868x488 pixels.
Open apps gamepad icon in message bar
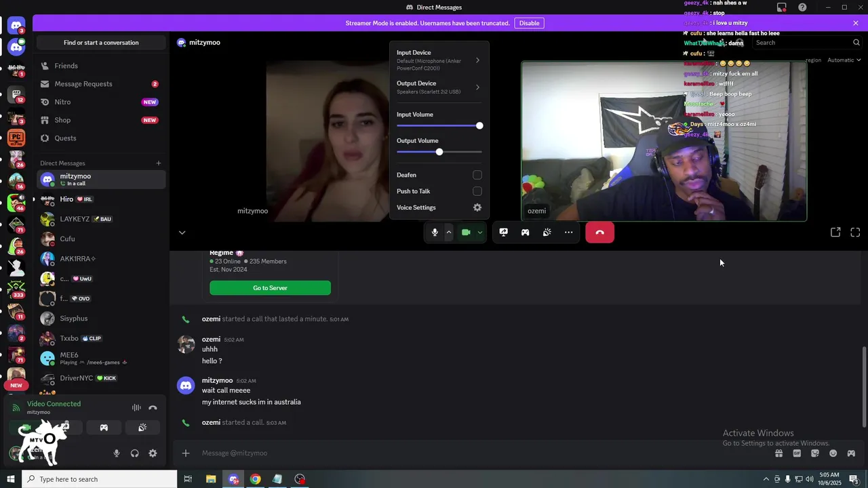(851, 453)
